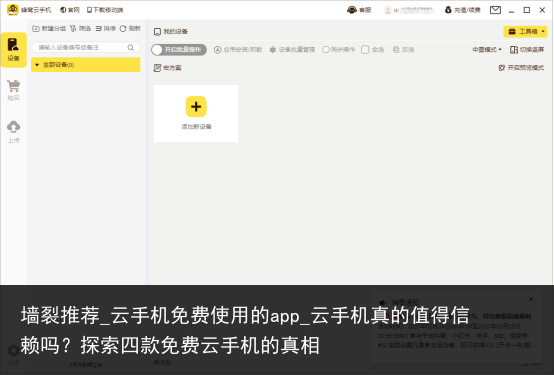
Task: Click the yellow plus add device icon
Action: [x=196, y=106]
